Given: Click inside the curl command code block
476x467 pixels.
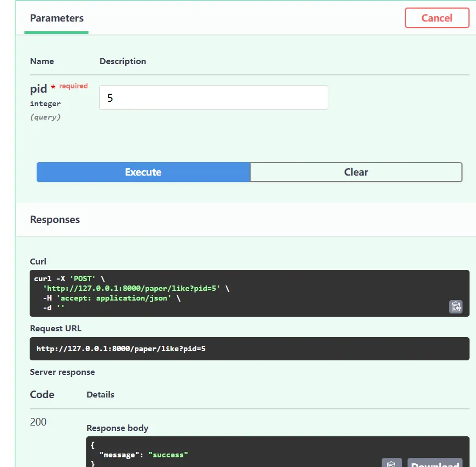Looking at the screenshot, I should [216, 293].
